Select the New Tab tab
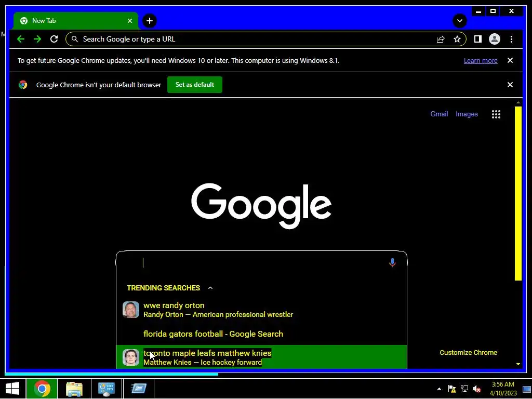 76,21
